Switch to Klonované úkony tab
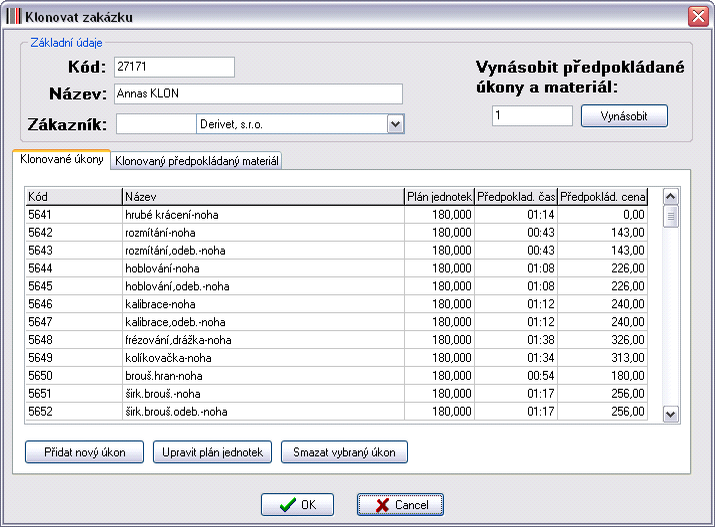 tap(62, 160)
